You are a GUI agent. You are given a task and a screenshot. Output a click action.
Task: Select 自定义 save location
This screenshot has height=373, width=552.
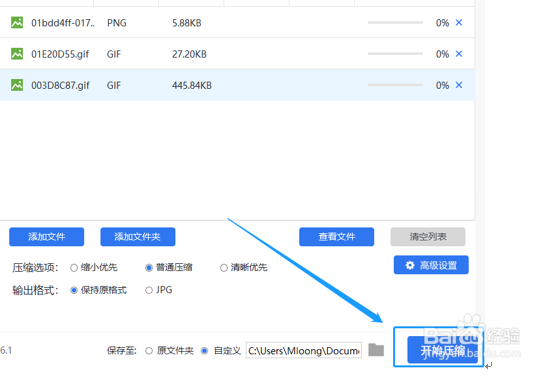point(204,351)
